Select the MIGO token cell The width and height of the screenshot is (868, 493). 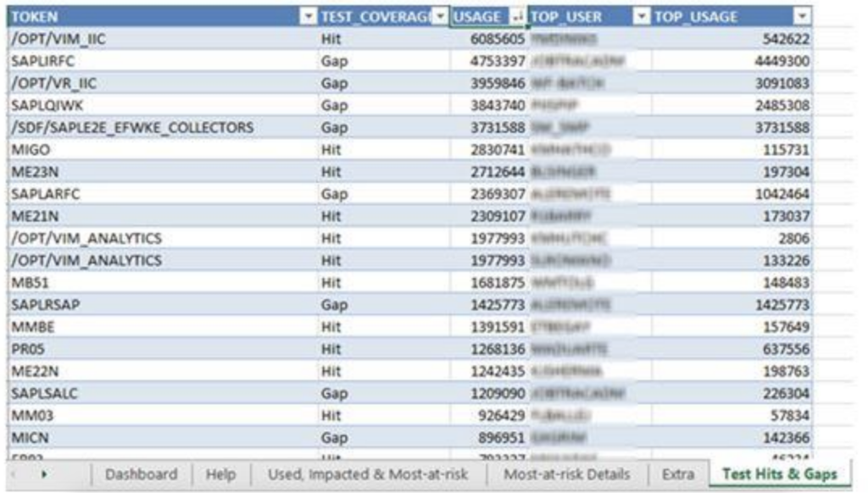pyautogui.click(x=163, y=149)
